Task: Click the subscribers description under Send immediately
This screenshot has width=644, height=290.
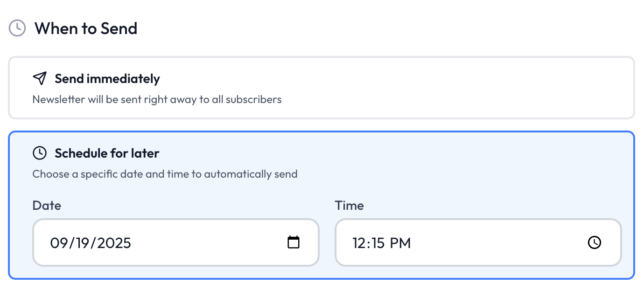Action: click(x=156, y=99)
